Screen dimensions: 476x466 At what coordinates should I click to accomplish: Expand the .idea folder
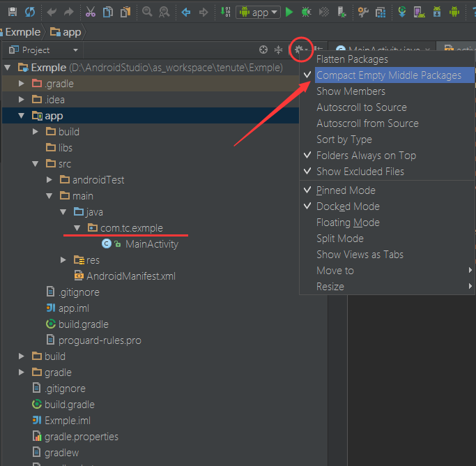(x=21, y=99)
